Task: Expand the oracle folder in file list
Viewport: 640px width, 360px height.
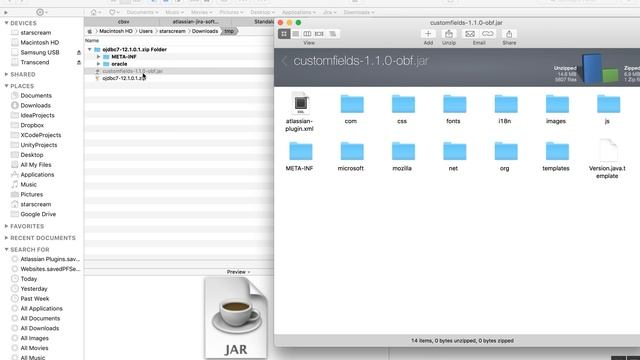Action: pos(98,64)
